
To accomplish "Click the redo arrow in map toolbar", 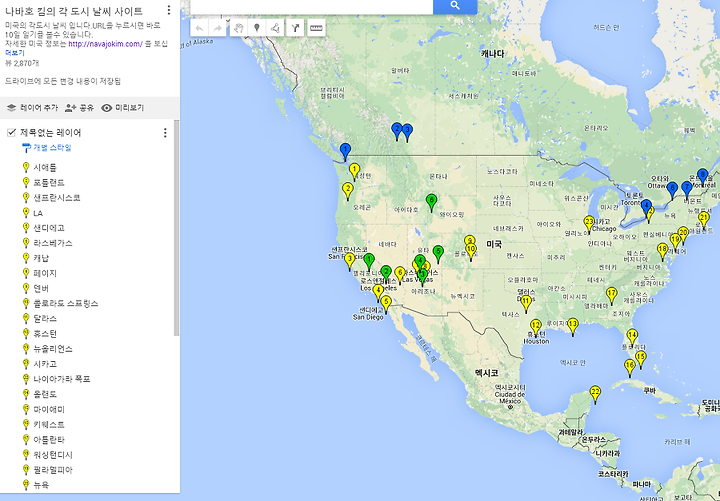I will (x=218, y=28).
